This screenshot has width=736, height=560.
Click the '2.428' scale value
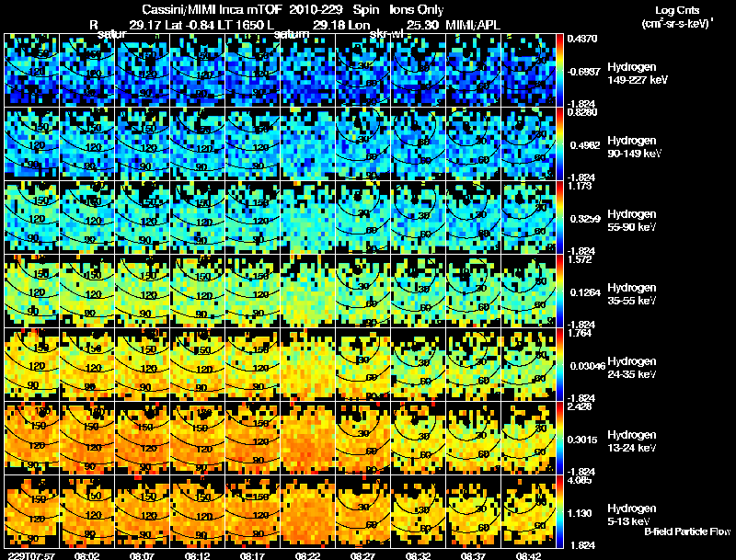click(x=580, y=406)
